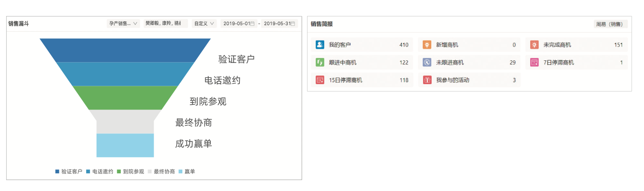Image resolution: width=644 pixels, height=191 pixels.
Task: View the 151 未完成商机 entries
Action: tap(619, 45)
